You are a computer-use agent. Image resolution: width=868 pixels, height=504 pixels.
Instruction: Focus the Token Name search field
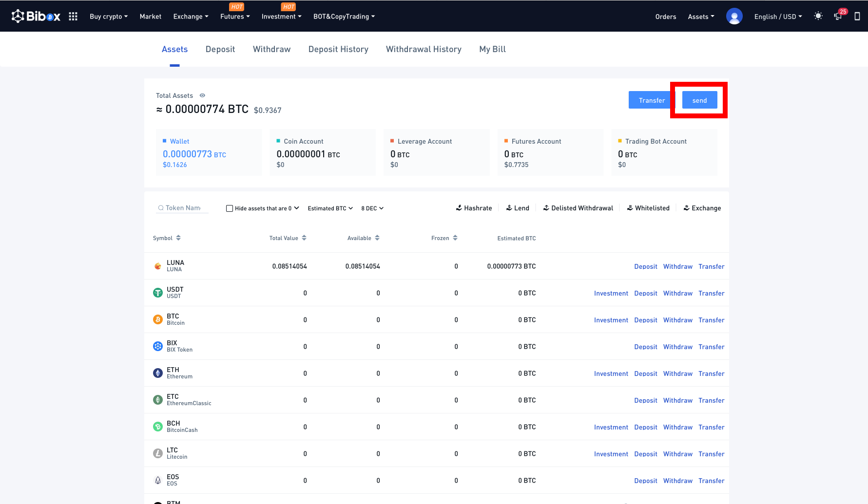tap(183, 208)
